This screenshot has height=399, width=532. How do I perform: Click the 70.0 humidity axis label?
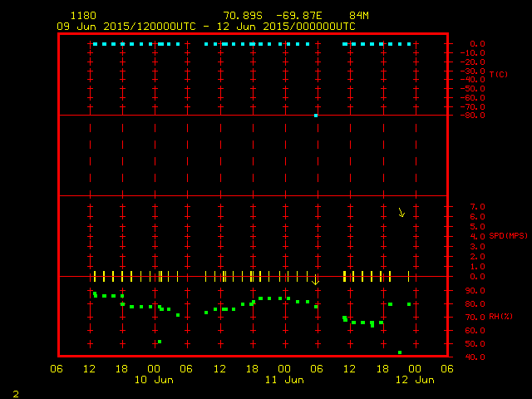[x=475, y=318]
